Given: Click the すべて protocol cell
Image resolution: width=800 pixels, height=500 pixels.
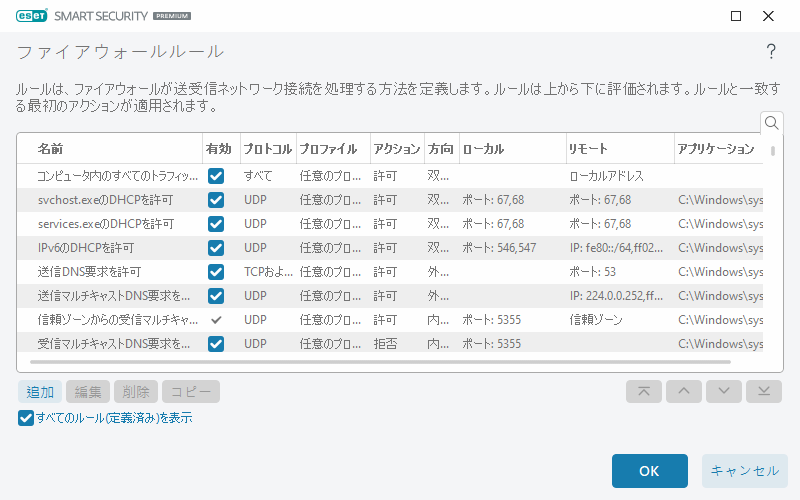Looking at the screenshot, I should tap(258, 176).
